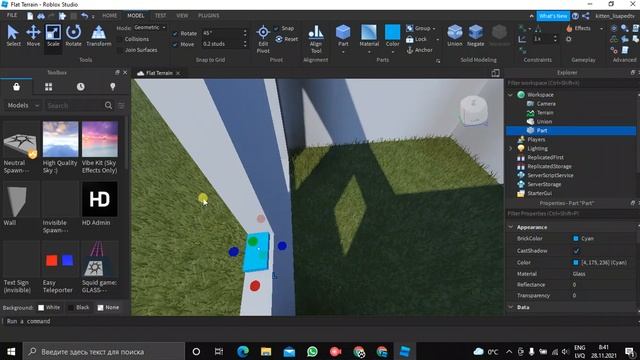Viewport: 640px width, 360px height.
Task: Click the Run a command bar
Action: coord(320,321)
